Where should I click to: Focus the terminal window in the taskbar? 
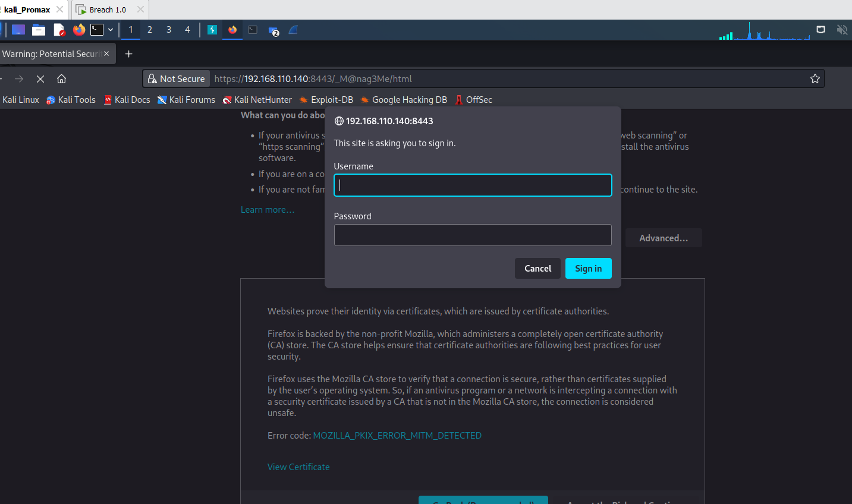[253, 30]
